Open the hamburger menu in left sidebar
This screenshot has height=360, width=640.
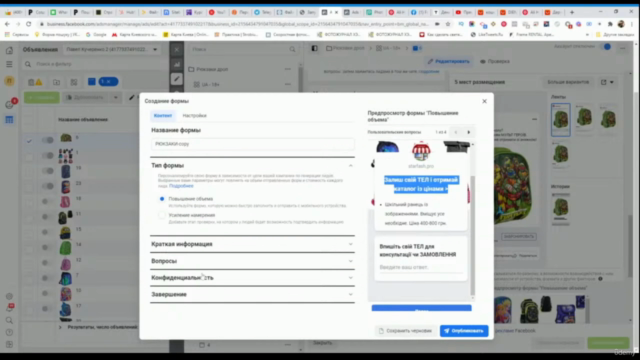click(x=9, y=64)
